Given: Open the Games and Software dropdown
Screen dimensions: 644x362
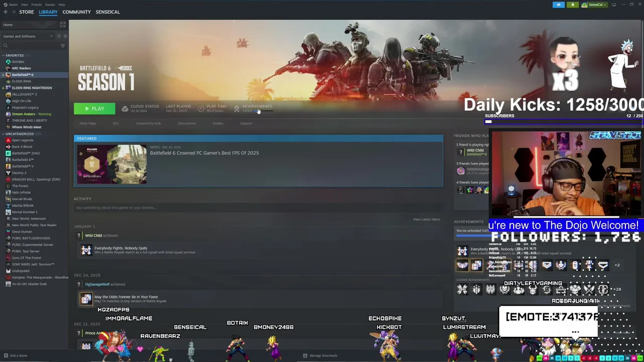Looking at the screenshot, I should (28, 36).
